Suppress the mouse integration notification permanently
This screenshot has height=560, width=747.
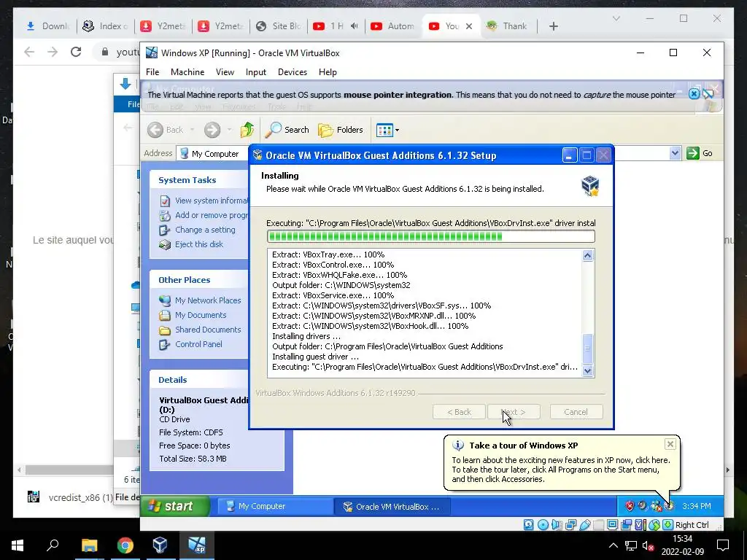(x=708, y=94)
